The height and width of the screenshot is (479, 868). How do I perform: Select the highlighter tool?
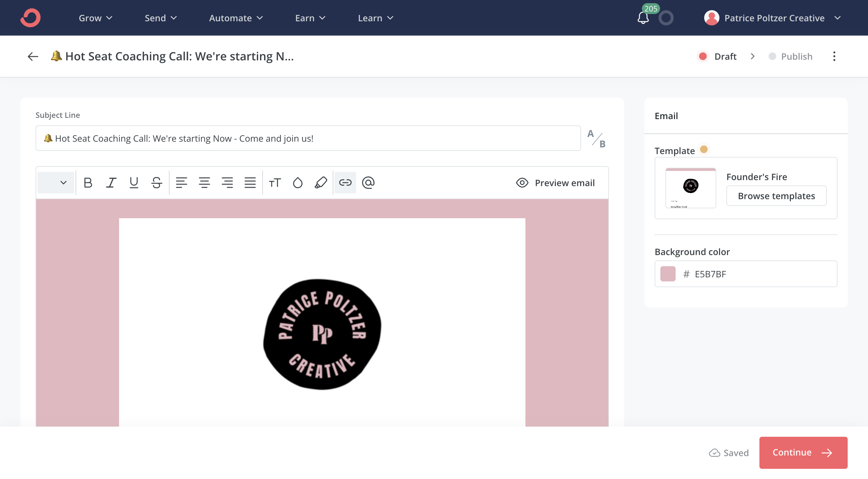point(320,183)
